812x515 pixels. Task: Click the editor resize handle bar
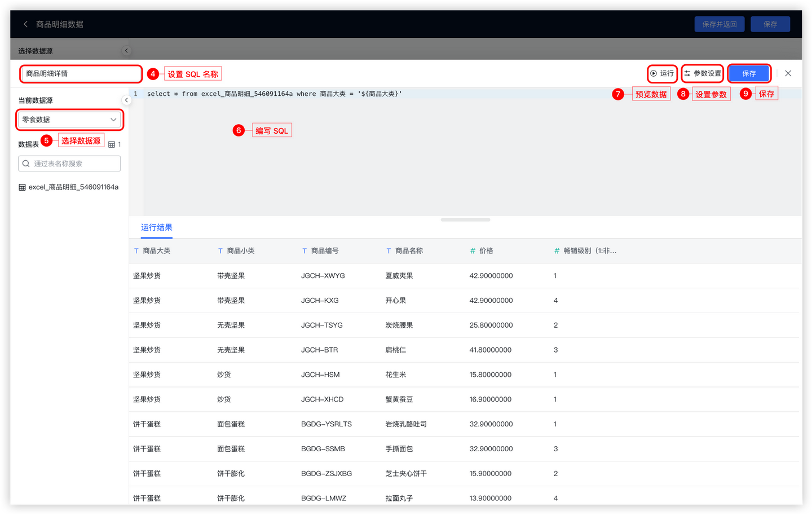(x=466, y=219)
